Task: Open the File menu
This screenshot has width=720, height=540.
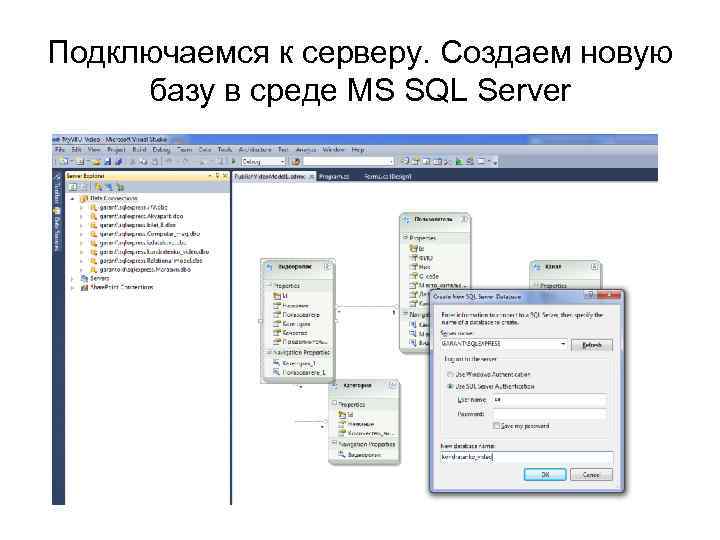Action: [59, 150]
